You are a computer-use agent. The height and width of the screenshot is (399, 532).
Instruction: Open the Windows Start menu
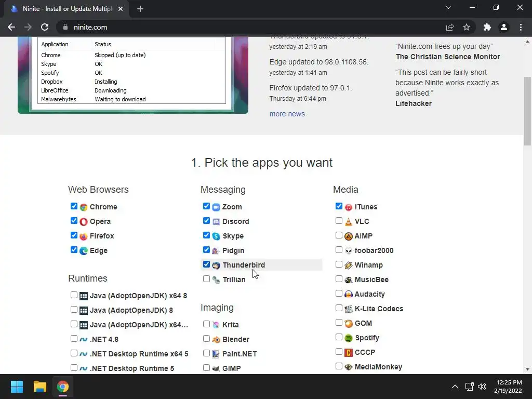[17, 387]
